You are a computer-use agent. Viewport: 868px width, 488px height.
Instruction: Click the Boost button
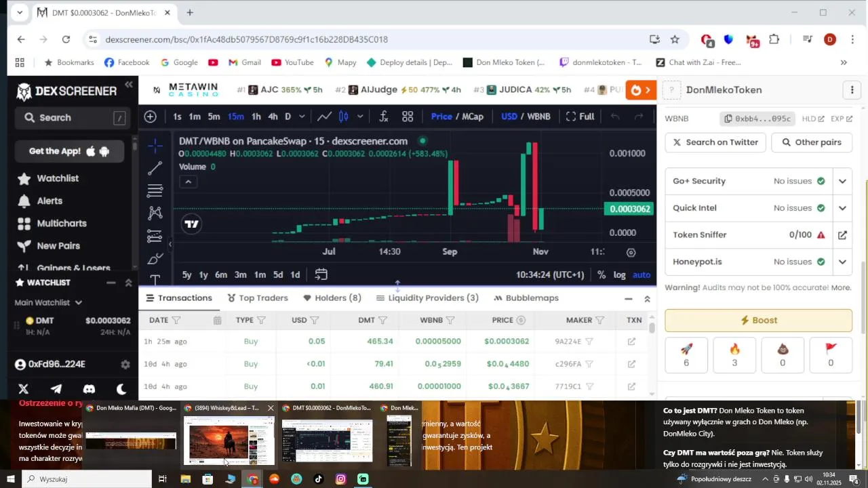click(759, 321)
